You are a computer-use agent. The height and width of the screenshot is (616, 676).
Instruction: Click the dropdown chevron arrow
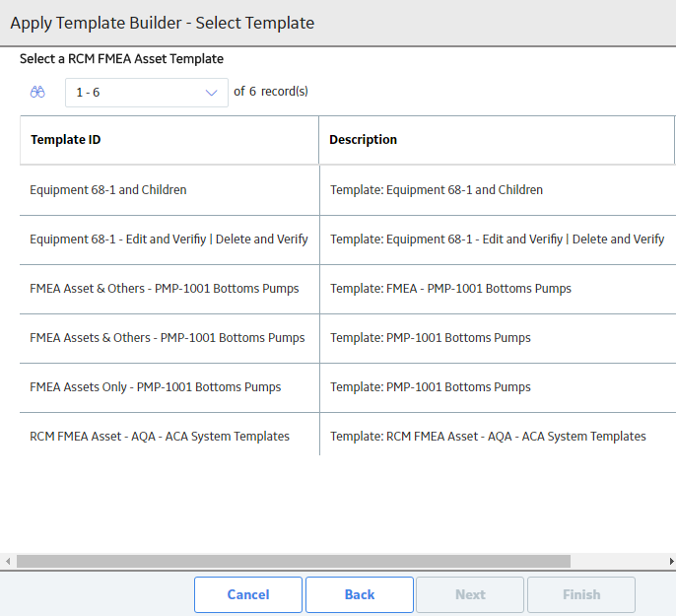point(211,93)
